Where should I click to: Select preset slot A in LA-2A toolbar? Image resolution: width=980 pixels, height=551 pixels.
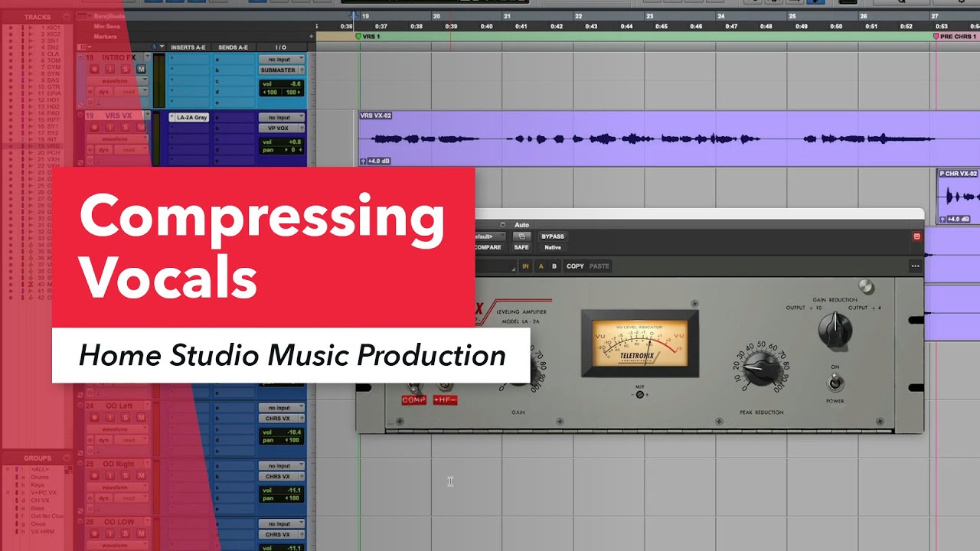tap(541, 266)
